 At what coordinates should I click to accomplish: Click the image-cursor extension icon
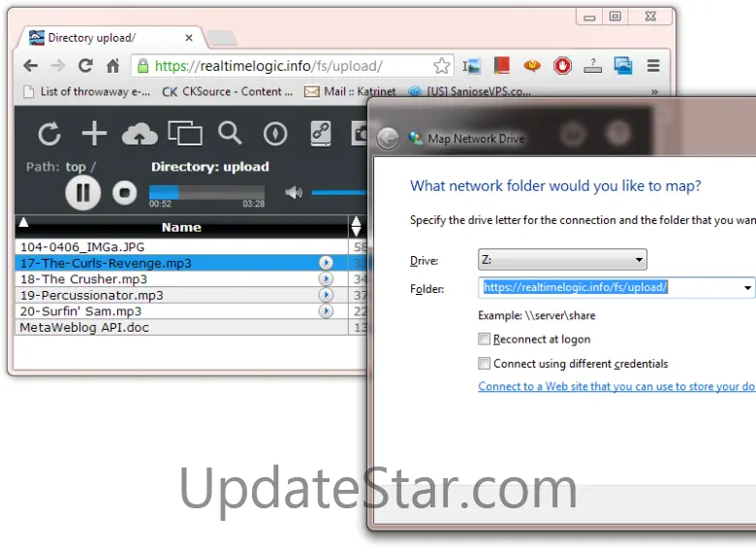click(472, 66)
